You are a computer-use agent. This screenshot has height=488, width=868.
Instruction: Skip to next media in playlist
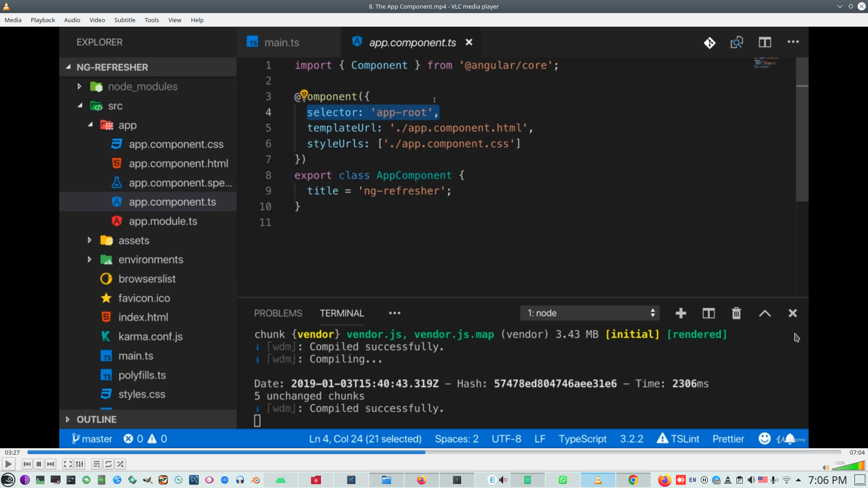coord(51,464)
